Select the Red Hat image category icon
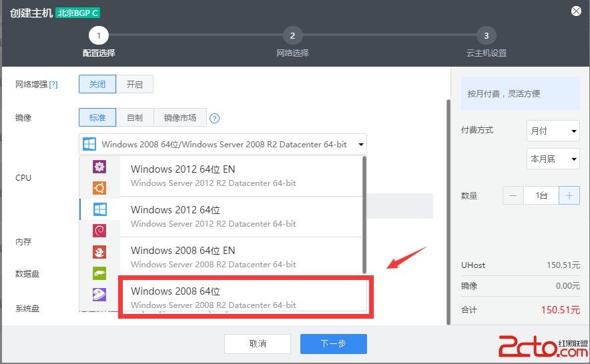 (x=99, y=252)
